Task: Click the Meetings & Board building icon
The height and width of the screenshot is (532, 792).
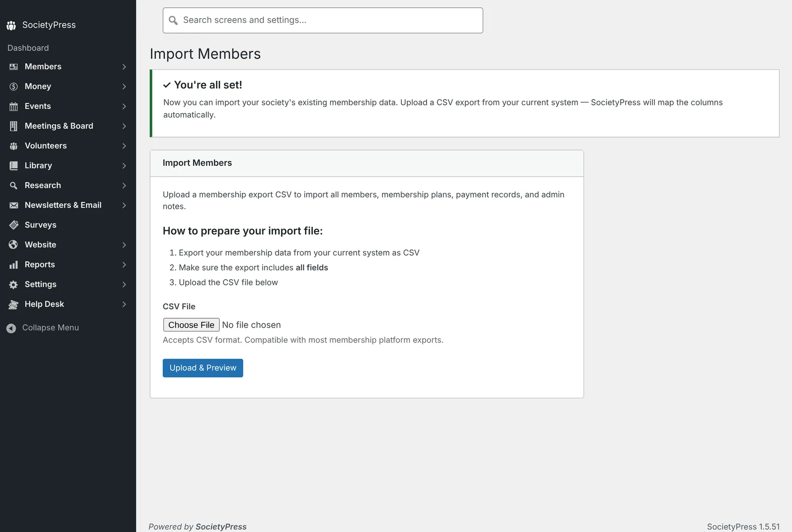Action: tap(13, 126)
